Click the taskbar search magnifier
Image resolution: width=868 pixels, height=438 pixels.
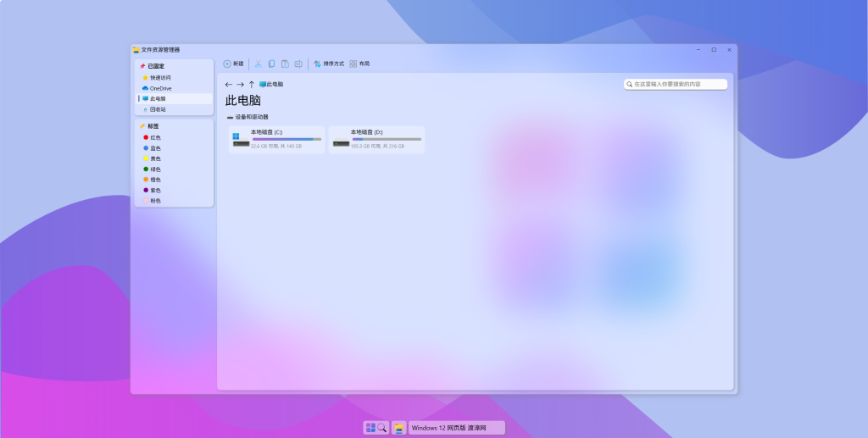[382, 428]
